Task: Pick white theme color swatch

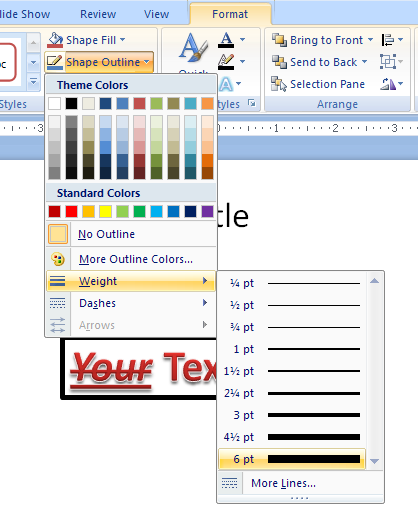Action: (54, 103)
